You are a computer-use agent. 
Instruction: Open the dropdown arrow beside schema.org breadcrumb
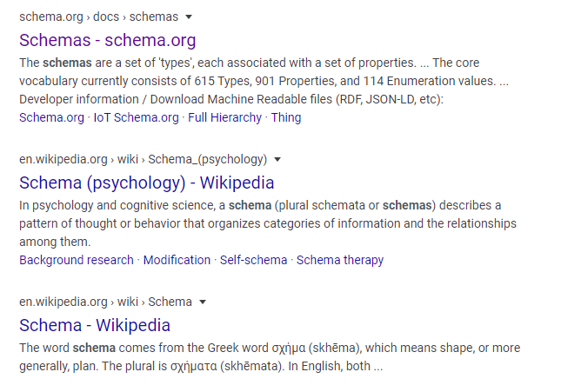189,17
